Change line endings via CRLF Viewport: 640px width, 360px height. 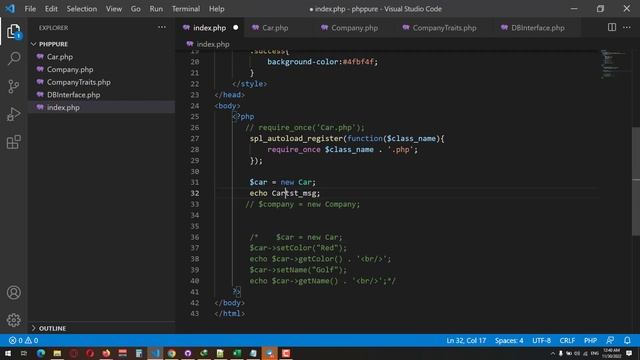pos(567,340)
